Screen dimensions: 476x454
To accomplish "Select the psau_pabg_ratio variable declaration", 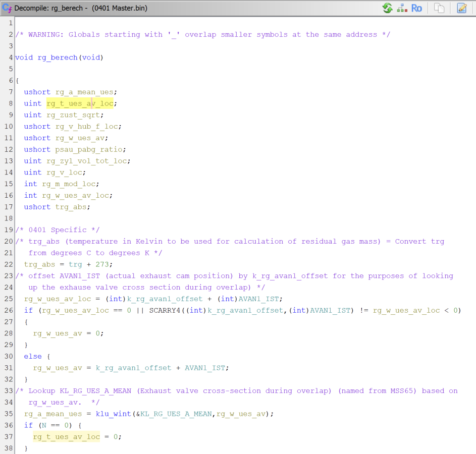I will point(89,149).
